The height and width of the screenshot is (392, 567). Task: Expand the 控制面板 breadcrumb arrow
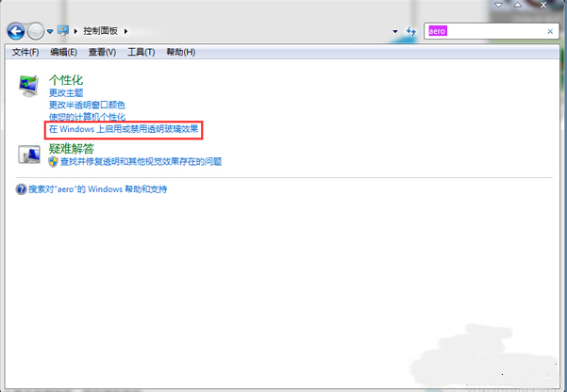(125, 32)
